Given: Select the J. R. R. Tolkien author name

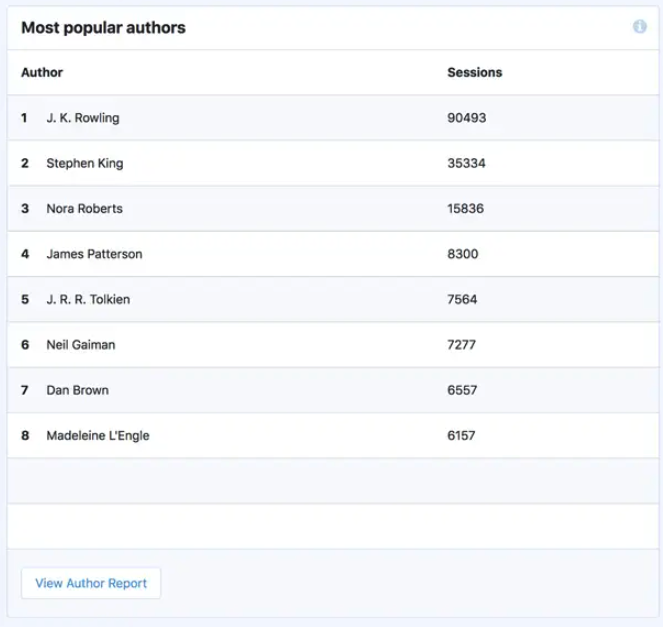Looking at the screenshot, I should click(88, 299).
